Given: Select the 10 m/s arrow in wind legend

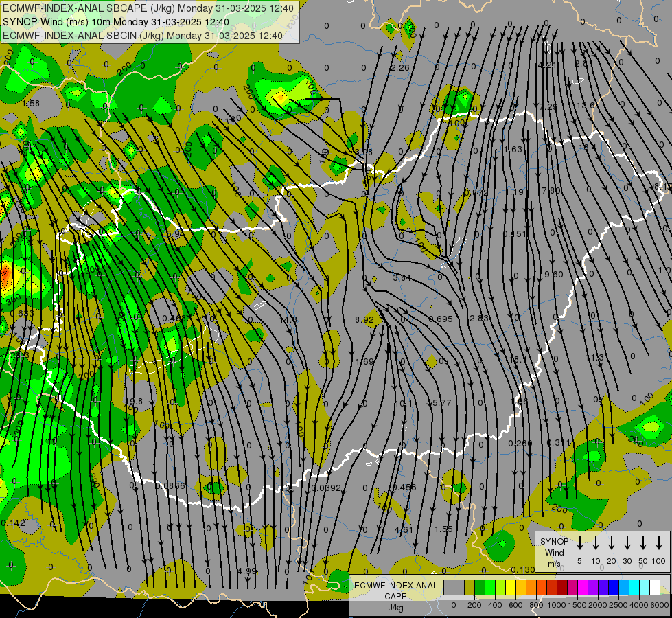Looking at the screenshot, I should [596, 543].
